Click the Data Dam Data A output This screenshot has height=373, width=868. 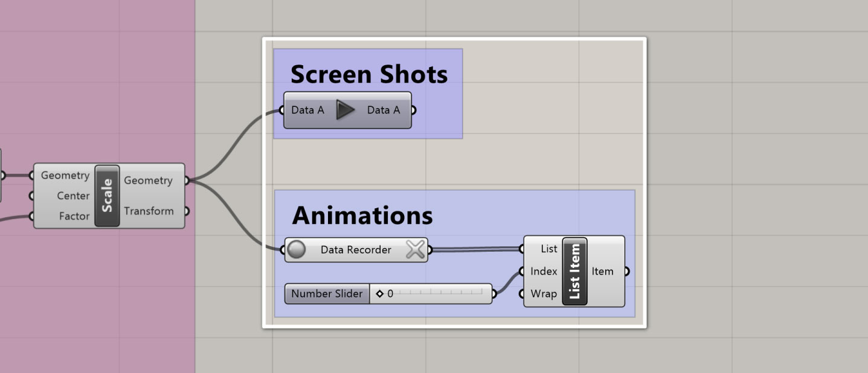coord(384,110)
